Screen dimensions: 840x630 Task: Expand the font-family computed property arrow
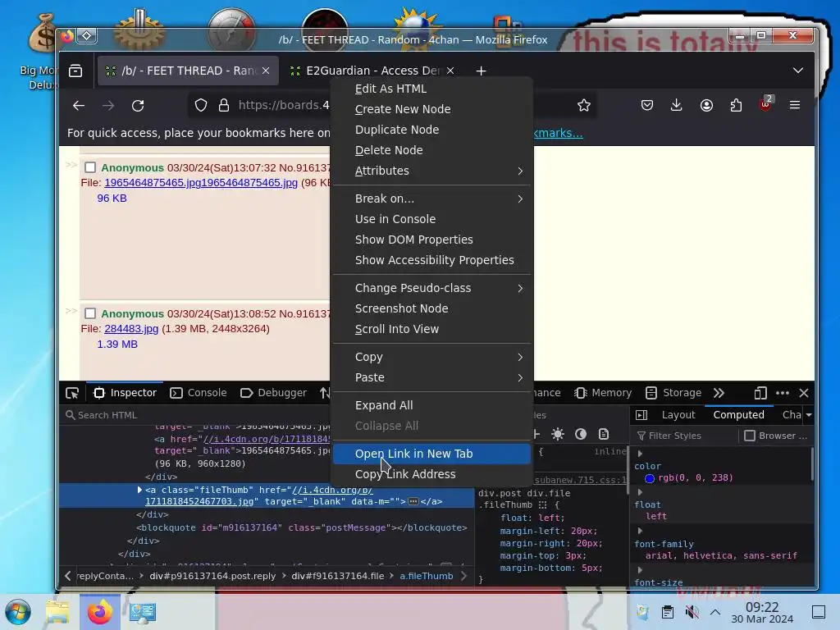[x=640, y=531]
